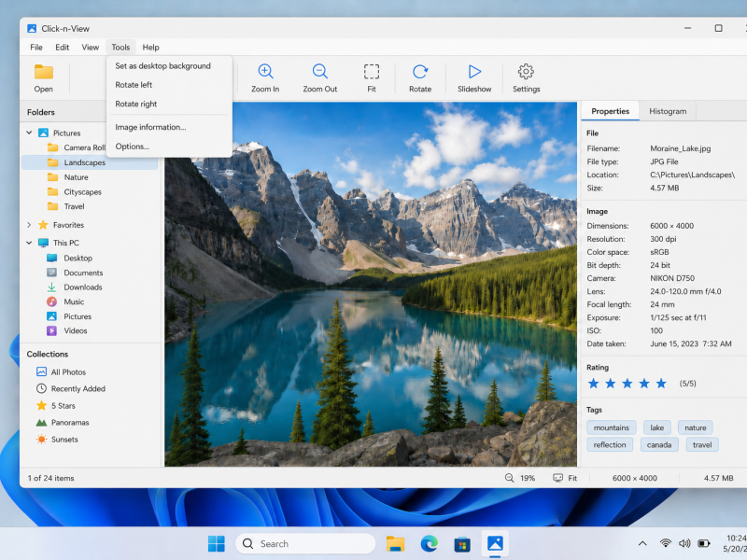Open Microsoft Store from the taskbar

pos(462,543)
